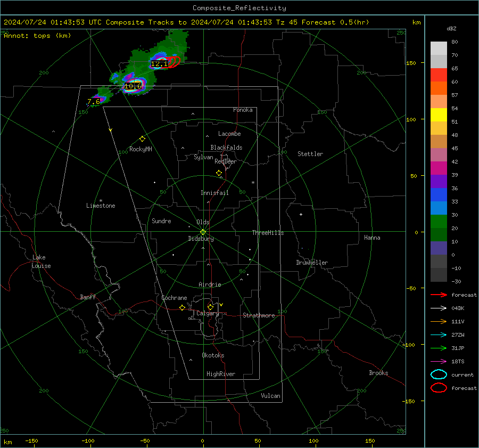The height and width of the screenshot is (448, 479).
Task: Click the Limestone label
Action: [x=101, y=206]
